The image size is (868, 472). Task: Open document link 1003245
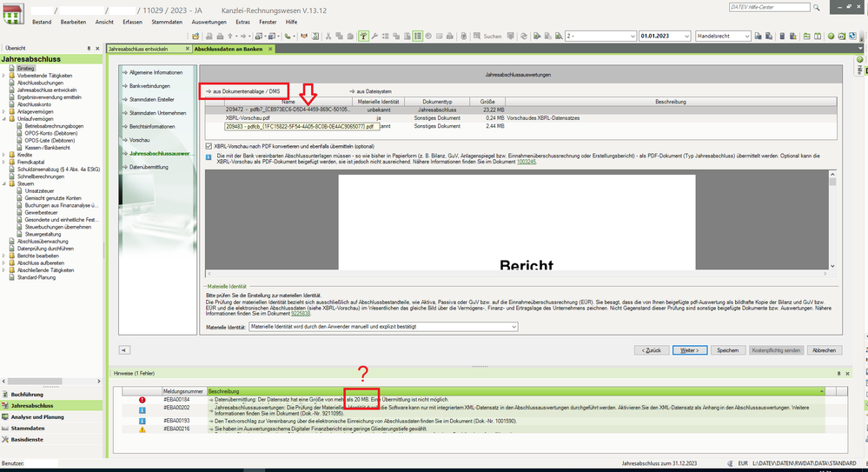527,161
